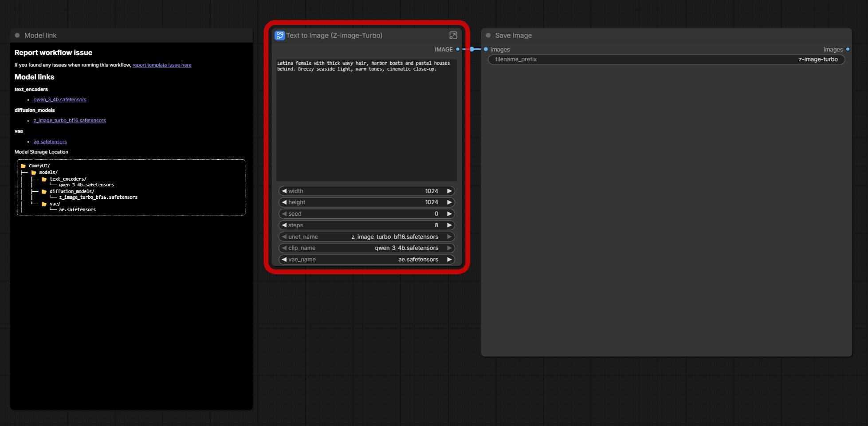Click the steps value 8 field
This screenshot has width=868, height=426.
point(366,225)
